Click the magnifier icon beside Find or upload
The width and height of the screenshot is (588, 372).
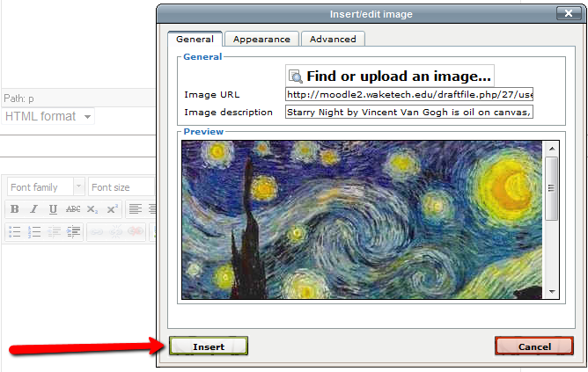[296, 76]
